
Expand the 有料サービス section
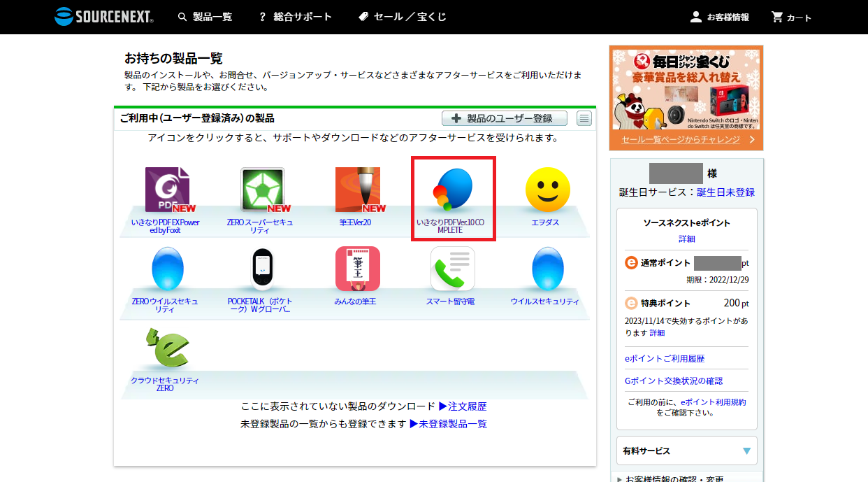686,451
